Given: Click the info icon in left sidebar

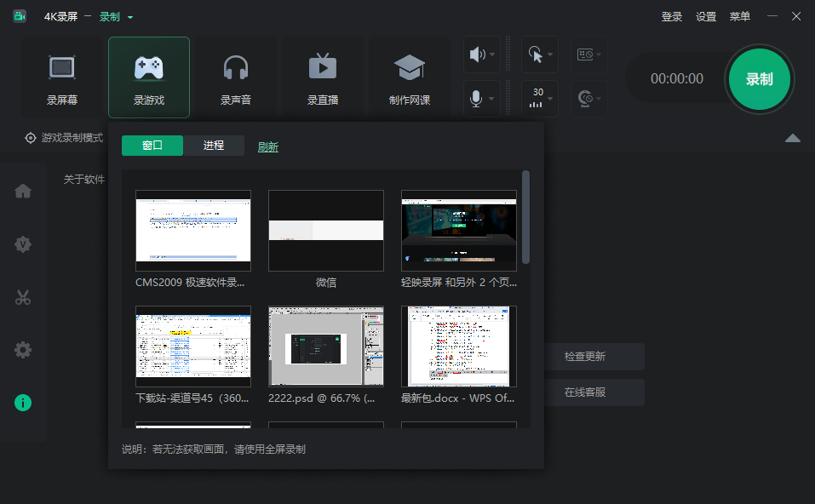Looking at the screenshot, I should click(x=23, y=402).
